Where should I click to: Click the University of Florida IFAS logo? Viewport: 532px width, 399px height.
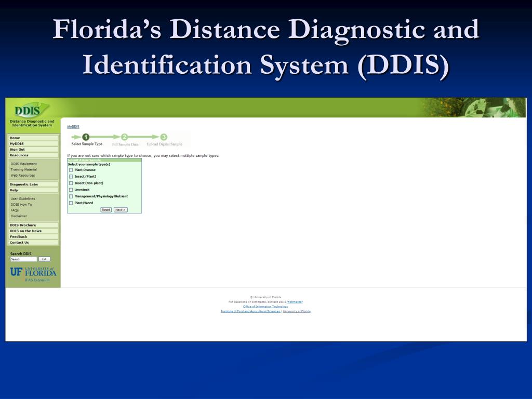click(x=33, y=274)
